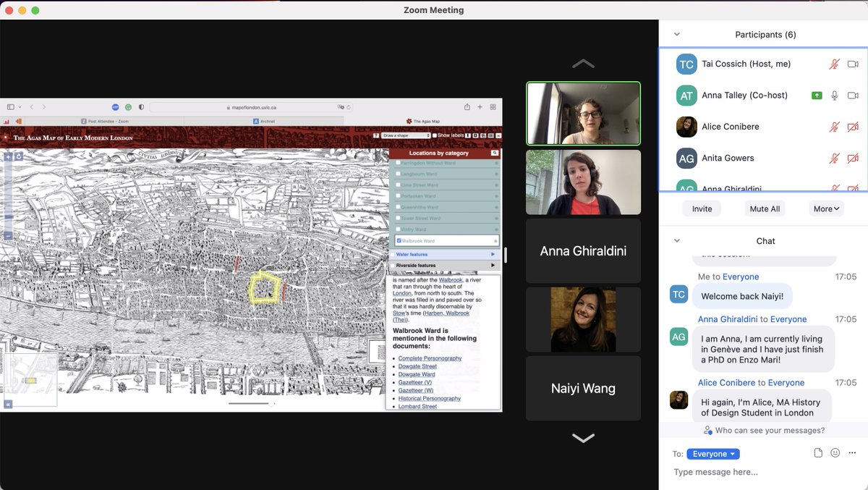Image resolution: width=868 pixels, height=490 pixels.
Task: Click the map zoom-in plus button
Action: click(8, 156)
